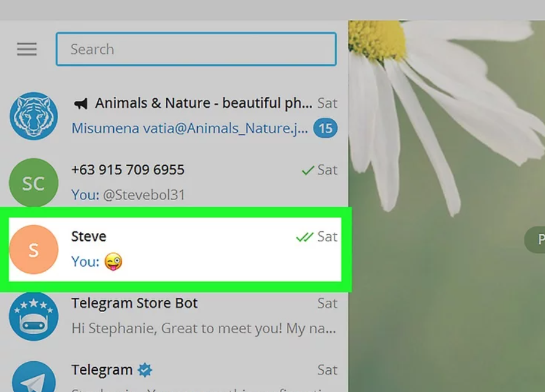Click the @Stevebol31 message preview
The height and width of the screenshot is (392, 545).
tap(128, 195)
